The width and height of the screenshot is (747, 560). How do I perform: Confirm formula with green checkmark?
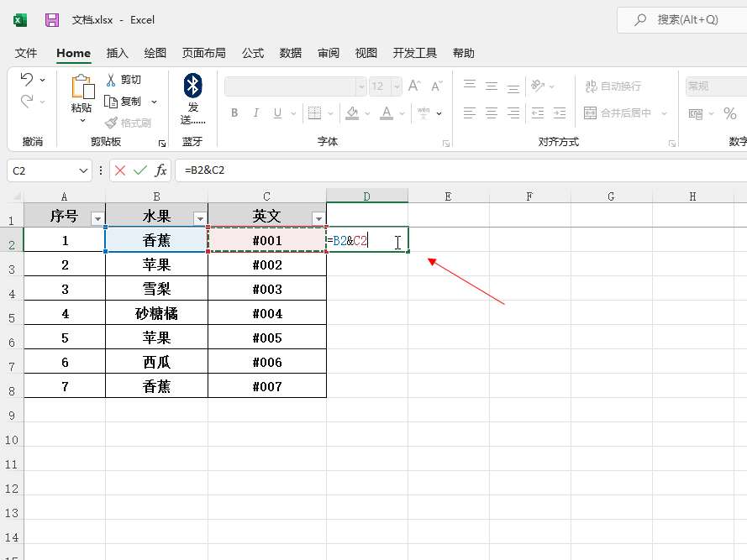(x=140, y=170)
